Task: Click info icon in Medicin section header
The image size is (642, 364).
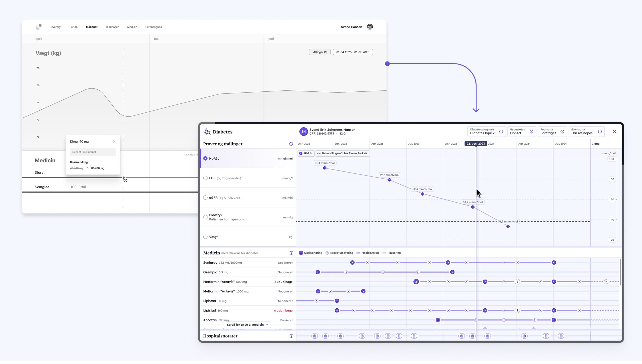Action: click(291, 253)
